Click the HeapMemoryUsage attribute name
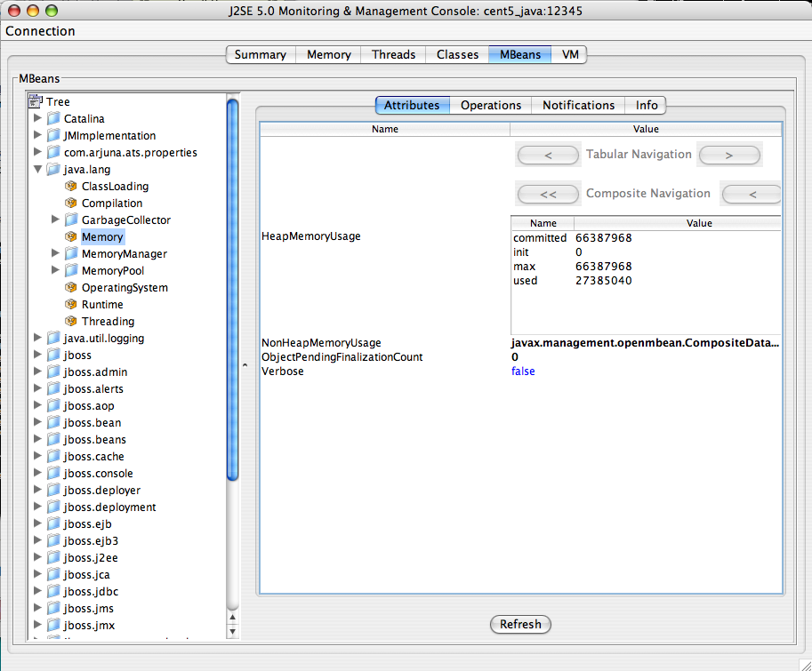Image resolution: width=812 pixels, height=671 pixels. [310, 236]
